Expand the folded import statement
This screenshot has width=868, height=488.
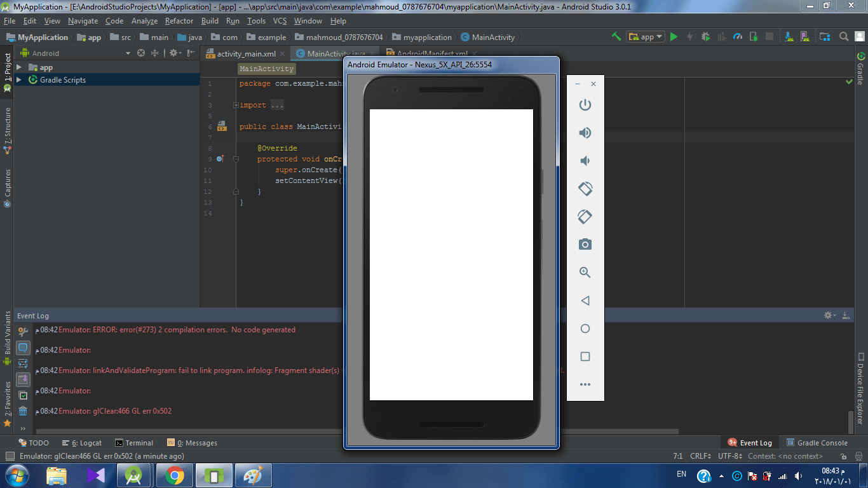[236, 105]
